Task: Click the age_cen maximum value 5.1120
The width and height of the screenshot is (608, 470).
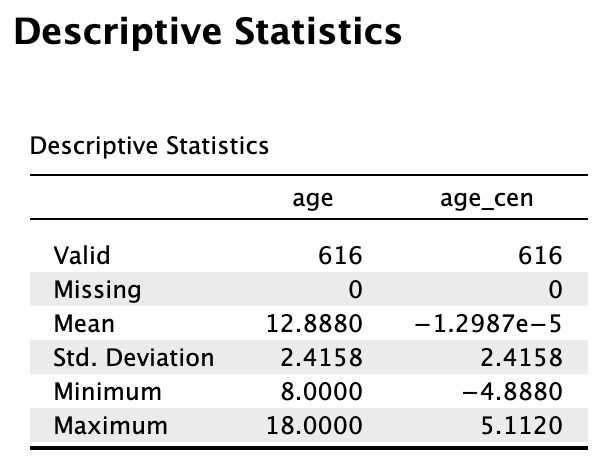Action: (x=522, y=426)
